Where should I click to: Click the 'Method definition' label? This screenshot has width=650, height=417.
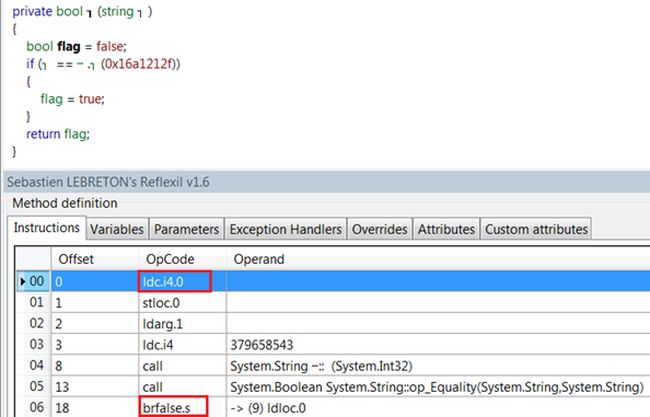pyautogui.click(x=65, y=203)
